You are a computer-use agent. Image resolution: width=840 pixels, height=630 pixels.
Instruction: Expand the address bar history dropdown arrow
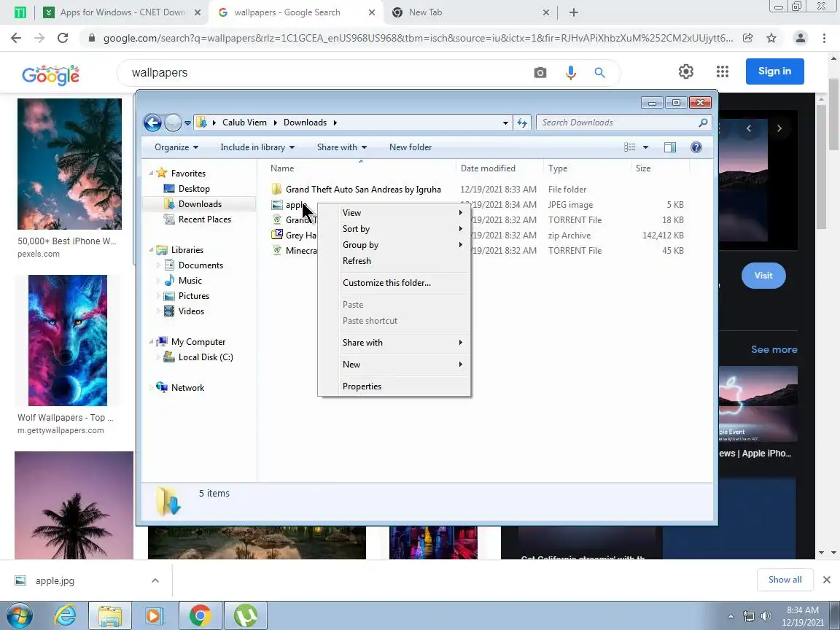tap(505, 122)
